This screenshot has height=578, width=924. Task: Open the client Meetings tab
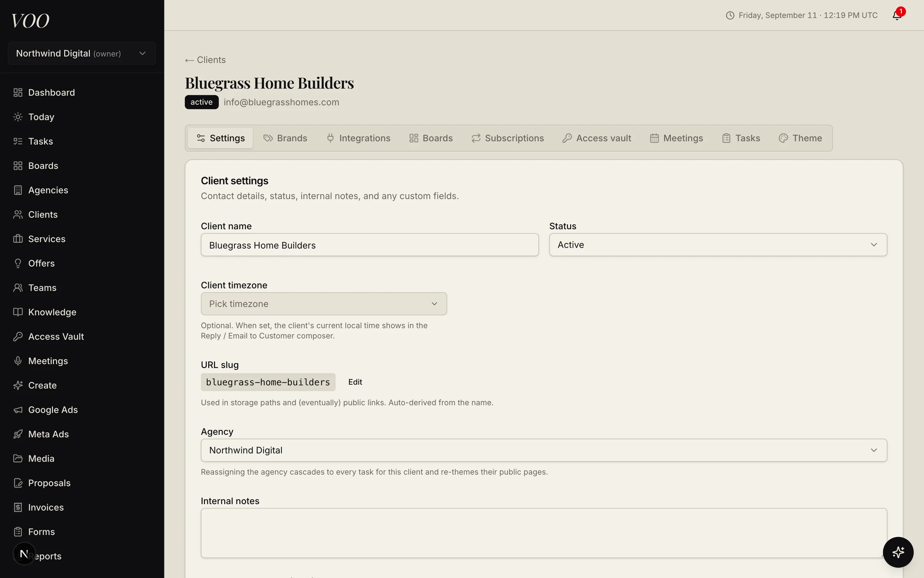point(676,138)
